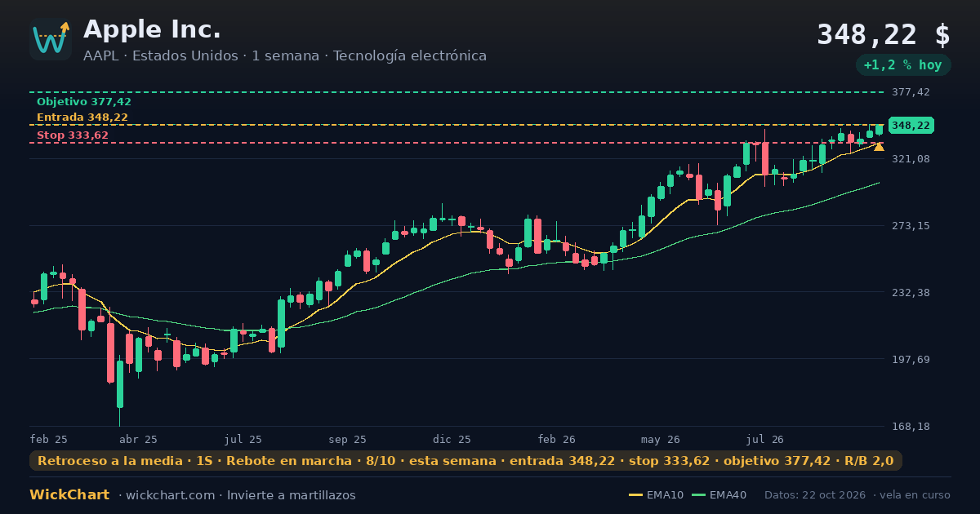Select the Stop 333,62 label

click(73, 135)
